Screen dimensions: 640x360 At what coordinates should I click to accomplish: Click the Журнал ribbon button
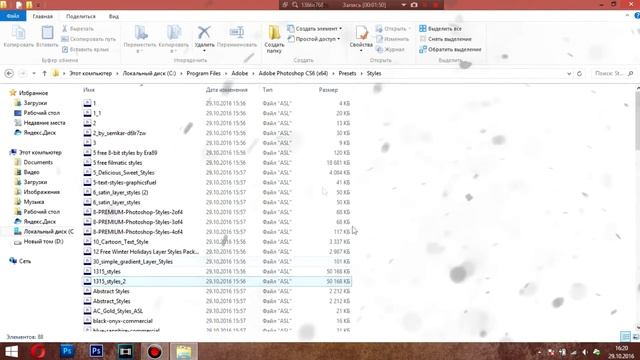coord(390,49)
